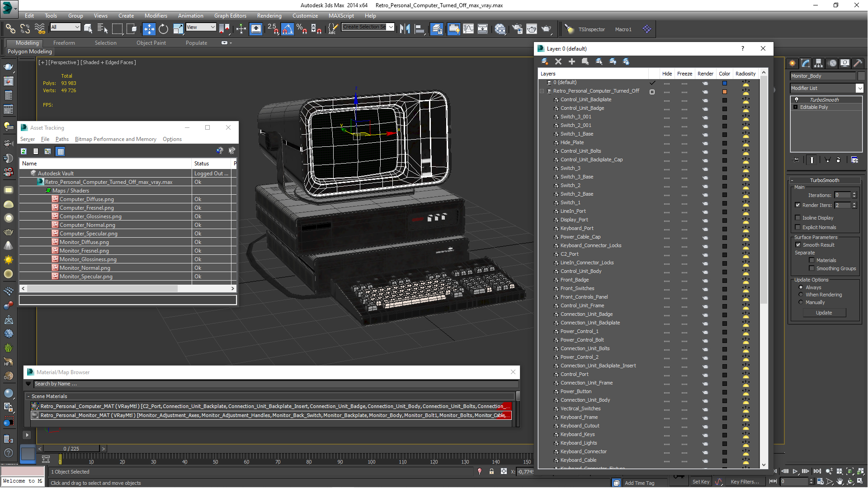Collapse the Retro_Personal_Computer_Turned_Off layer
This screenshot has width=868, height=488.
[542, 91]
